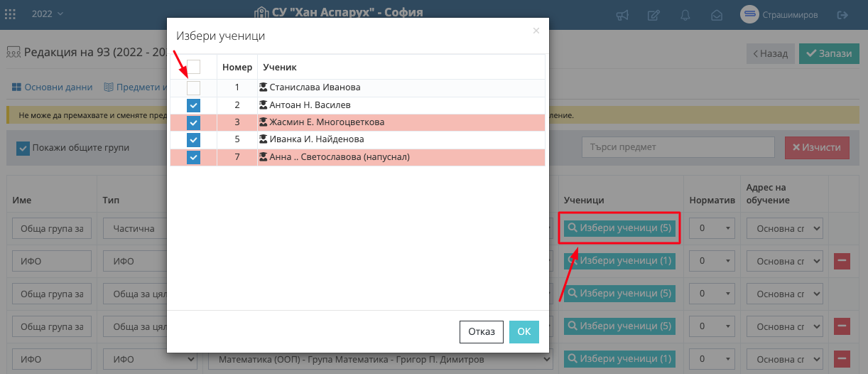
Task: Open the first row's 'Основна сг' address dropdown
Action: coord(783,228)
